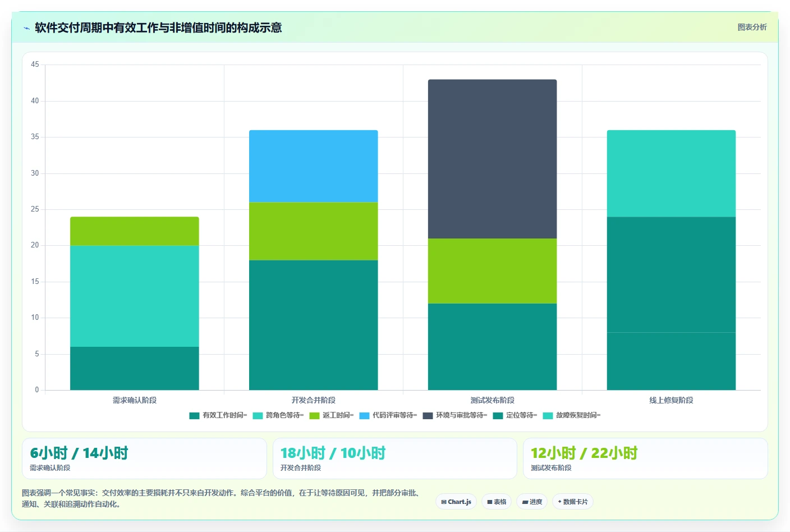Select the blue 代码评审等待 segment of 开发合并阶段 bar
This screenshot has height=532, width=790.
(x=314, y=166)
